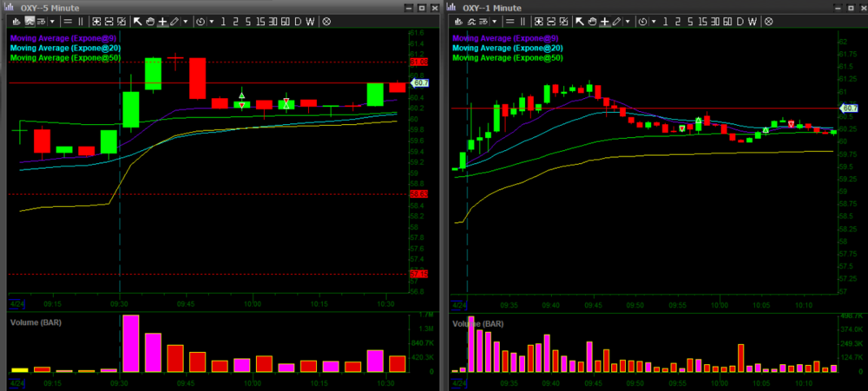Open the chart style dropdown arrow in 5 Minute toolbar
The width and height of the screenshot is (868, 391).
51,20
